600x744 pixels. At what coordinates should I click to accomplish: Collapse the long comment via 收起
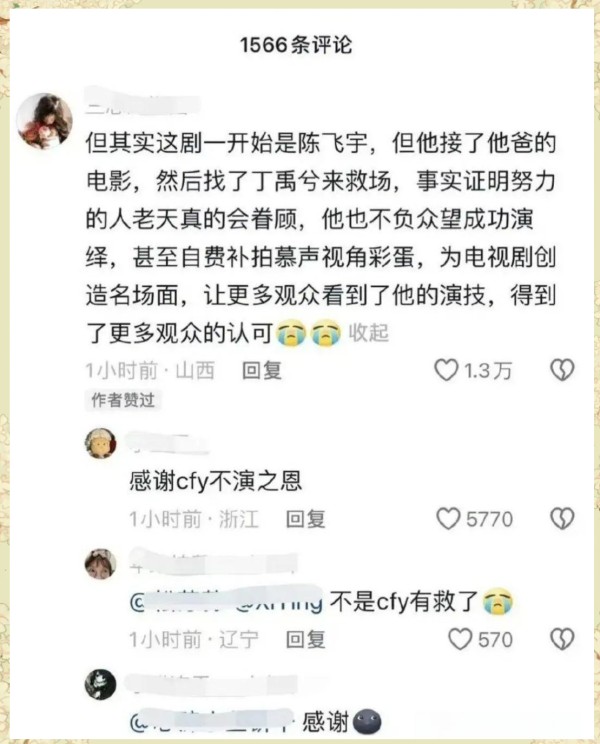coord(369,333)
